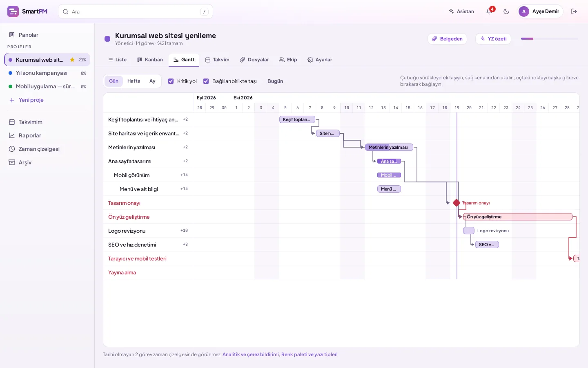Viewport: 588px width, 368px height.
Task: Click the purple project color dot beside title
Action: tap(107, 39)
